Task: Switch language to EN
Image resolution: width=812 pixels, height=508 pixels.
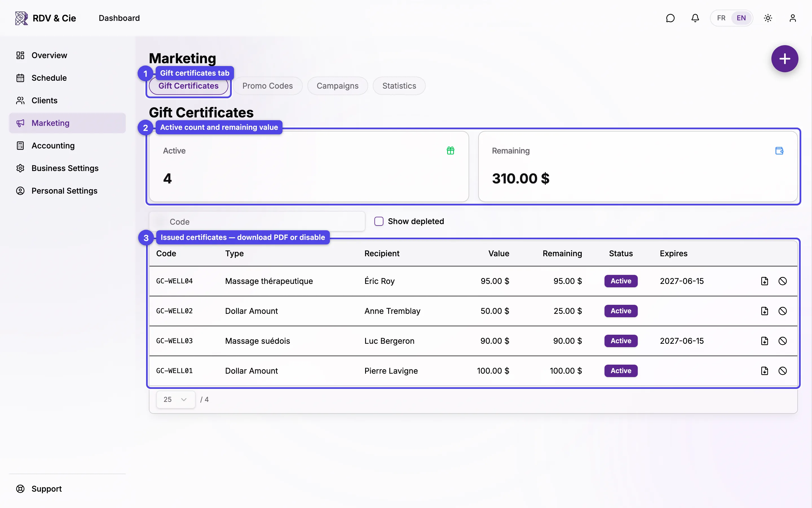Action: [x=741, y=18]
